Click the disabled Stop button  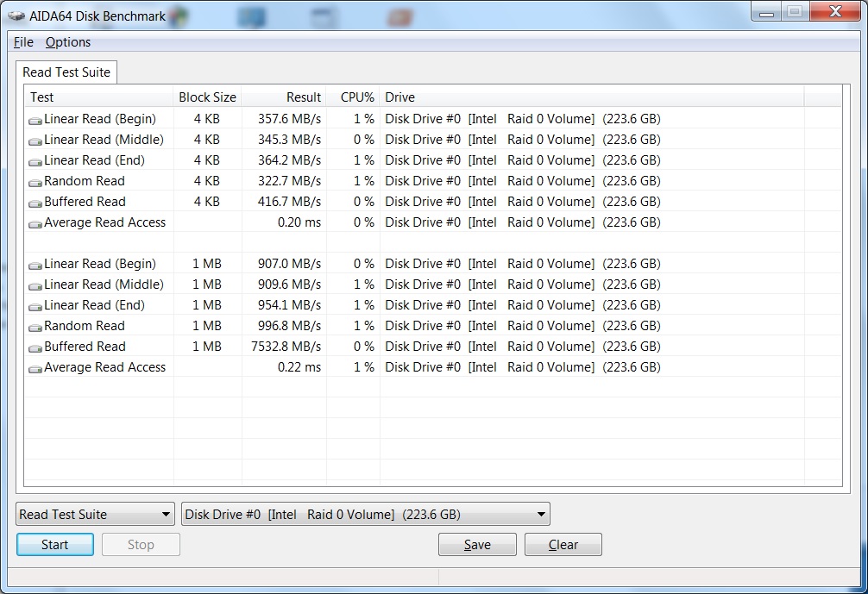click(141, 545)
